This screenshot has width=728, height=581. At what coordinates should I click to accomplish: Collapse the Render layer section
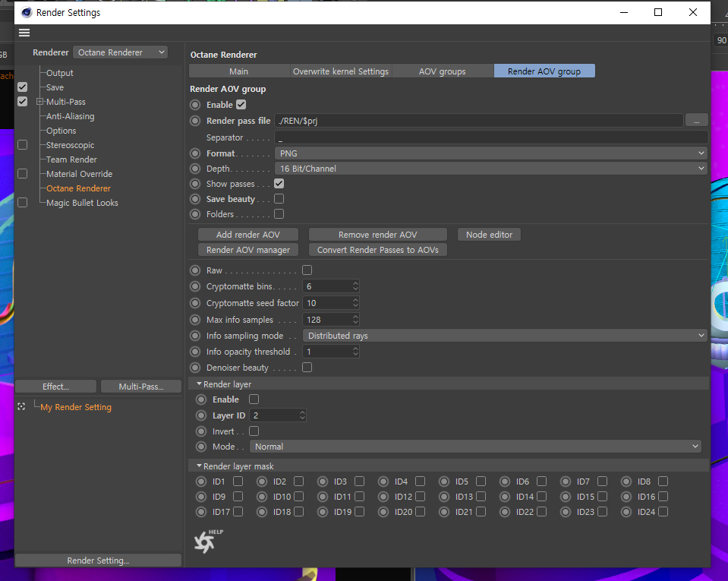199,384
